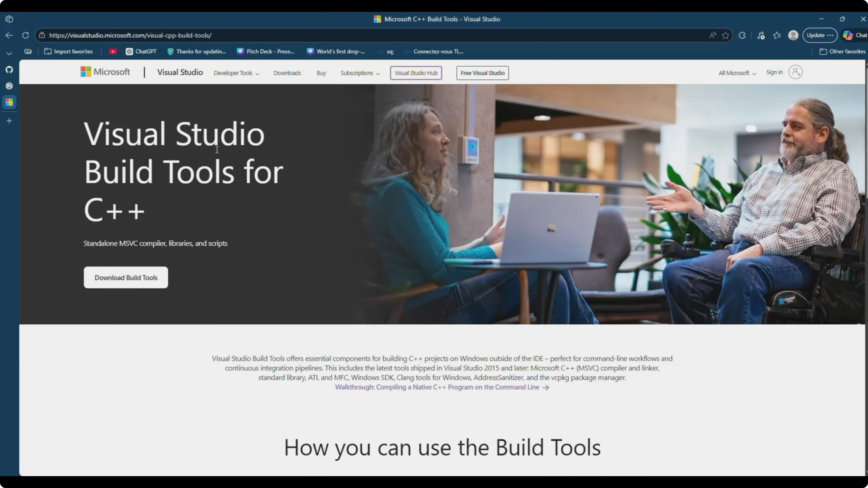Viewport: 868px width, 488px height.
Task: Open the browser extensions puzzle icon
Action: [x=742, y=35]
